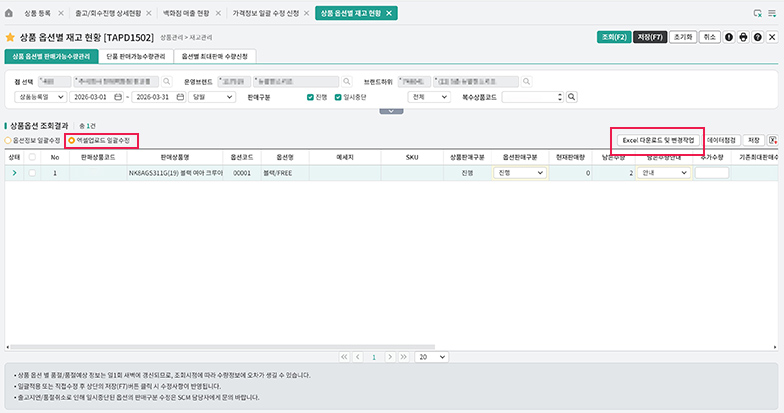Click the search magnifier beside 복수상품코드
The width and height of the screenshot is (784, 413).
pos(572,97)
